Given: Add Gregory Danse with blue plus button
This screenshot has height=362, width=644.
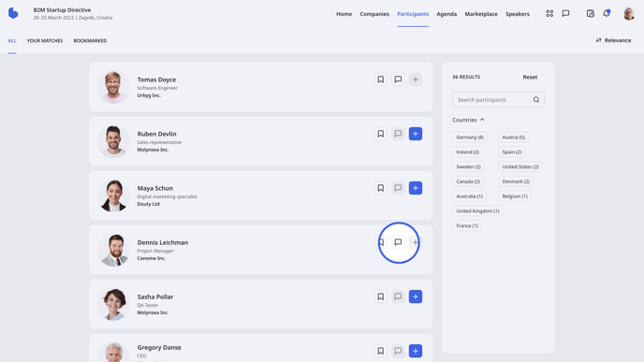Looking at the screenshot, I should (x=416, y=351).
